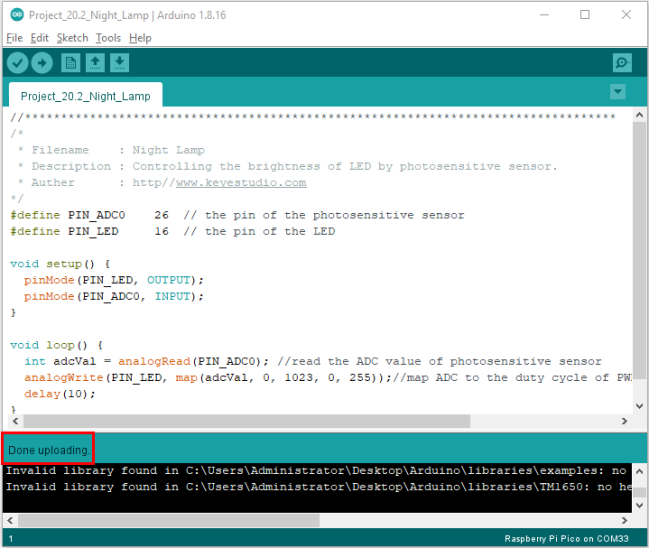Click the editor horizontal scroll right arrow
This screenshot has height=549, width=650.
(624, 421)
